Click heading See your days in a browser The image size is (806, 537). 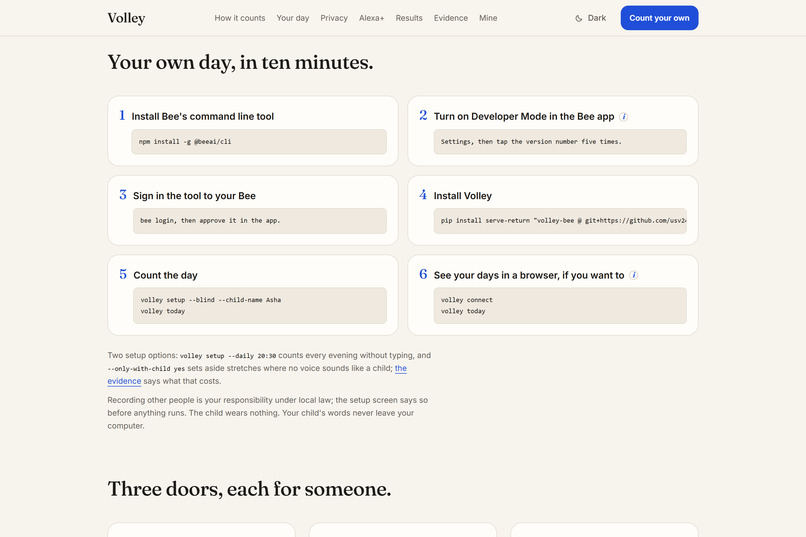tap(529, 275)
